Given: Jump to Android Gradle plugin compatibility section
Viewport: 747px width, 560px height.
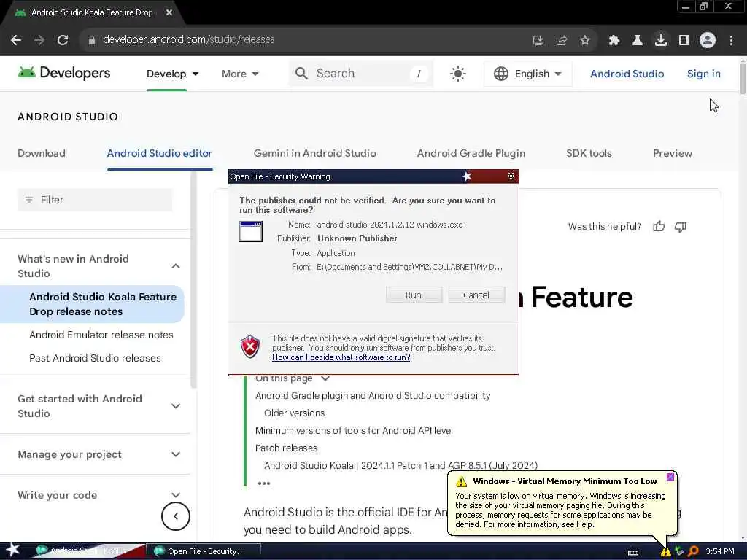Looking at the screenshot, I should (x=373, y=396).
